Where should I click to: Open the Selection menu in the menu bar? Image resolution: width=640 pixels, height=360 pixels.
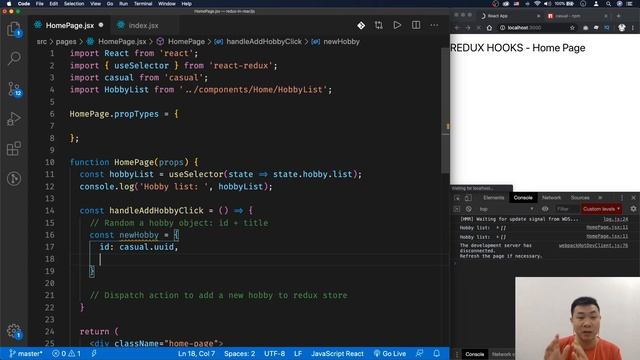point(74,4)
